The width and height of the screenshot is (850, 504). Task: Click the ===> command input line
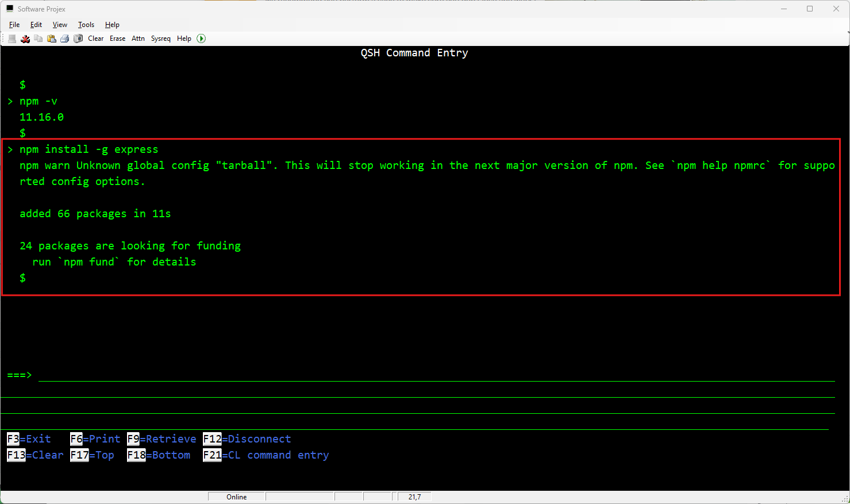[x=436, y=375]
